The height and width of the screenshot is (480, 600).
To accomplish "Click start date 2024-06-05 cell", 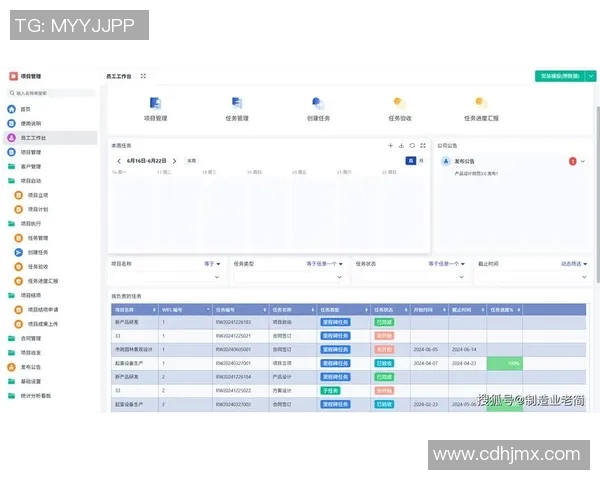I will tap(426, 349).
